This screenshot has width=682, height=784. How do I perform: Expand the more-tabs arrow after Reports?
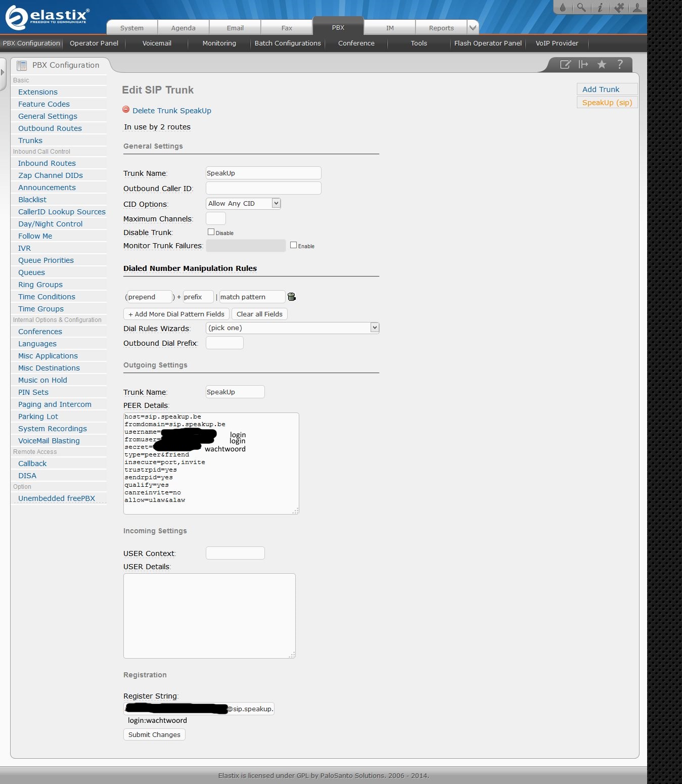pos(472,28)
